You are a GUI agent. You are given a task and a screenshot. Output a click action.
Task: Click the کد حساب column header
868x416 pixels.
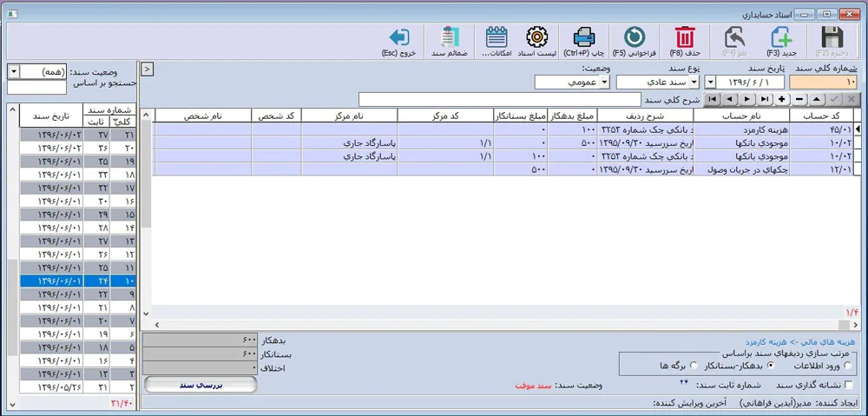[821, 115]
